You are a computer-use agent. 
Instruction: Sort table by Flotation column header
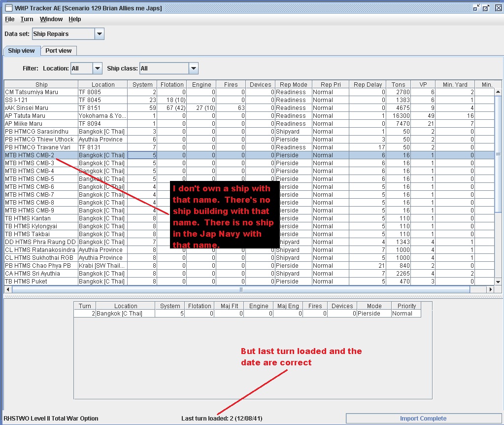click(x=172, y=84)
